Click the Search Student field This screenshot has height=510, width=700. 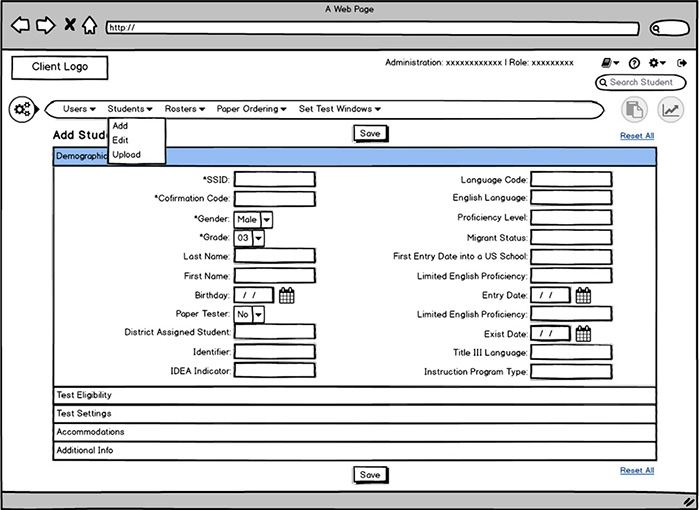[x=641, y=82]
